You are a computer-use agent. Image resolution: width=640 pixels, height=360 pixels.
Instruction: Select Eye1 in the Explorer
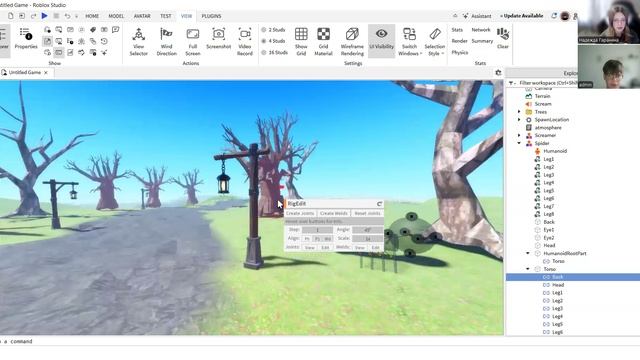pyautogui.click(x=548, y=230)
